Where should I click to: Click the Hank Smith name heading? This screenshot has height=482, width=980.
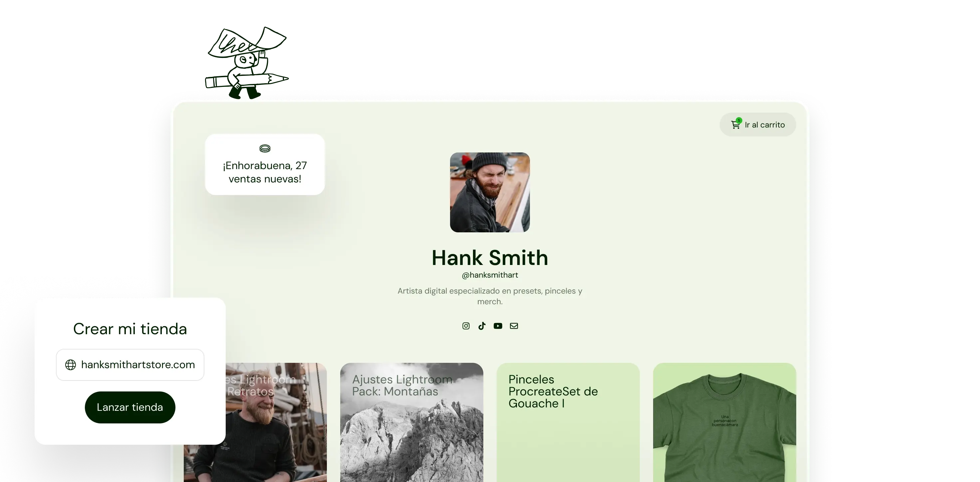490,258
